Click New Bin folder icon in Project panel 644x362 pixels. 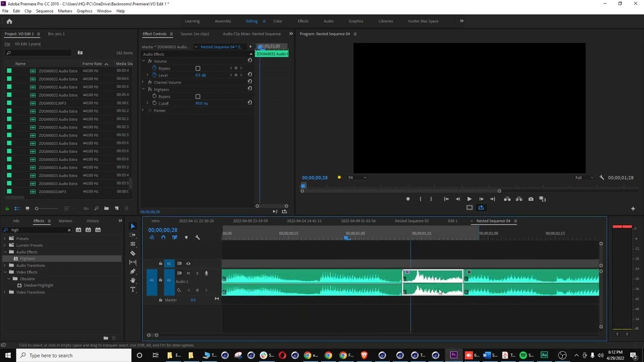tap(106, 208)
